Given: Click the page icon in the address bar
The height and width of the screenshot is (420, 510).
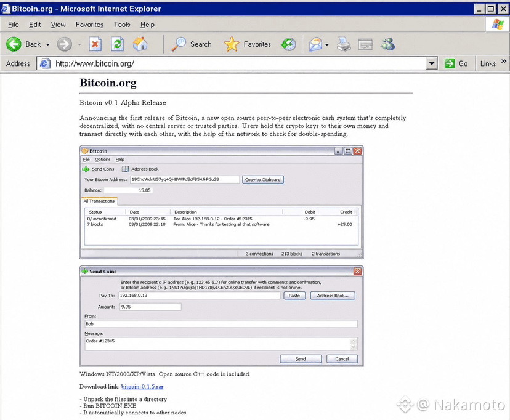Looking at the screenshot, I should pyautogui.click(x=45, y=63).
